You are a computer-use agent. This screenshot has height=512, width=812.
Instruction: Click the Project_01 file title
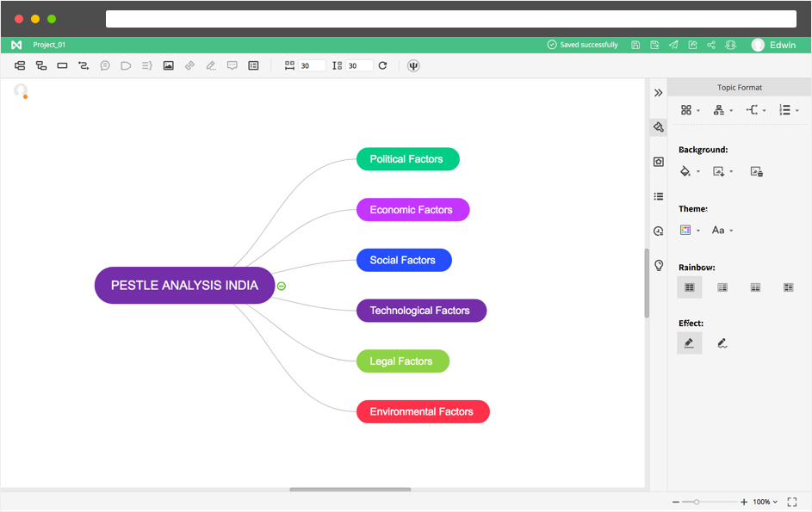pos(49,45)
